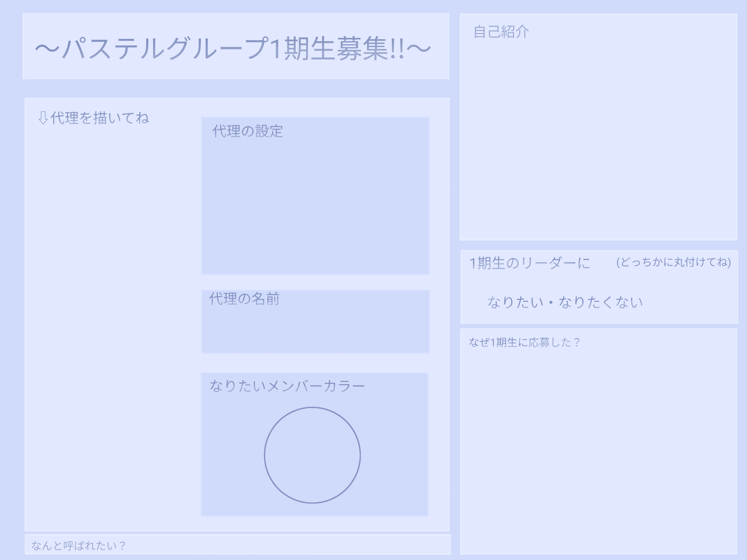Click the (どっちかに丸付けてね) note
This screenshot has width=747, height=560.
tap(674, 262)
